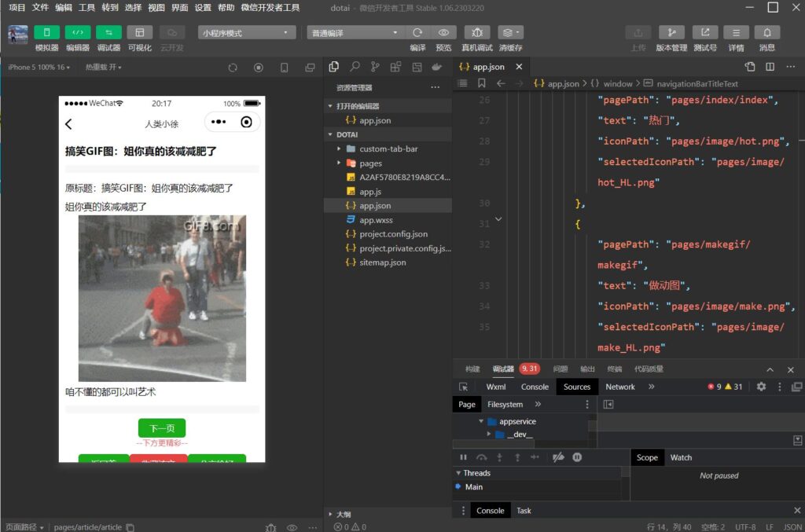Screen dimensions: 805x532
Task: Open sitemap.json in the file tree
Action: coord(382,262)
